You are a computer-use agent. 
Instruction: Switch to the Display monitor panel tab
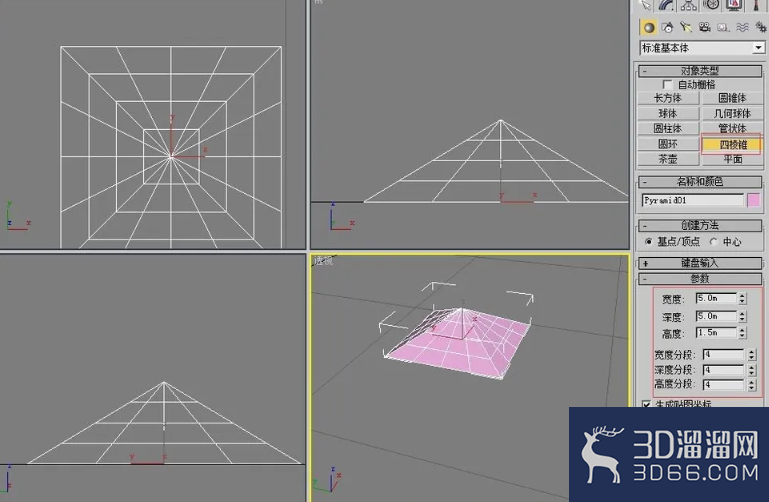tap(734, 5)
